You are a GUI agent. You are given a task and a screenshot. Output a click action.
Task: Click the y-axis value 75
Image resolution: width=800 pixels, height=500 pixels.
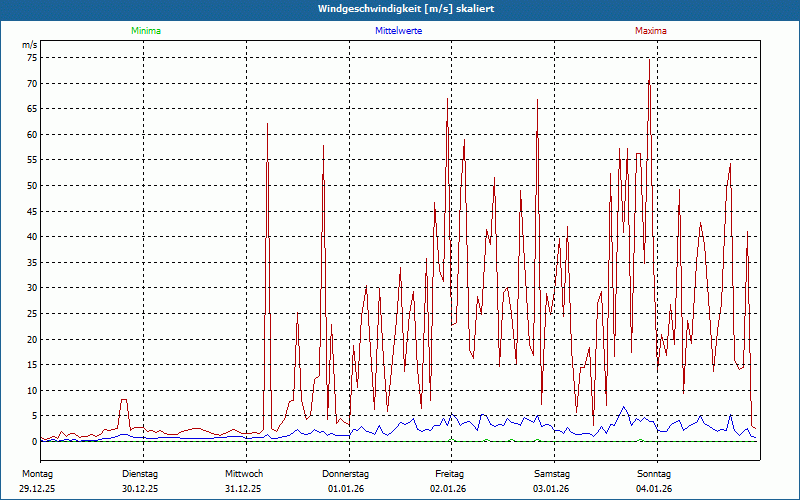[x=32, y=58]
